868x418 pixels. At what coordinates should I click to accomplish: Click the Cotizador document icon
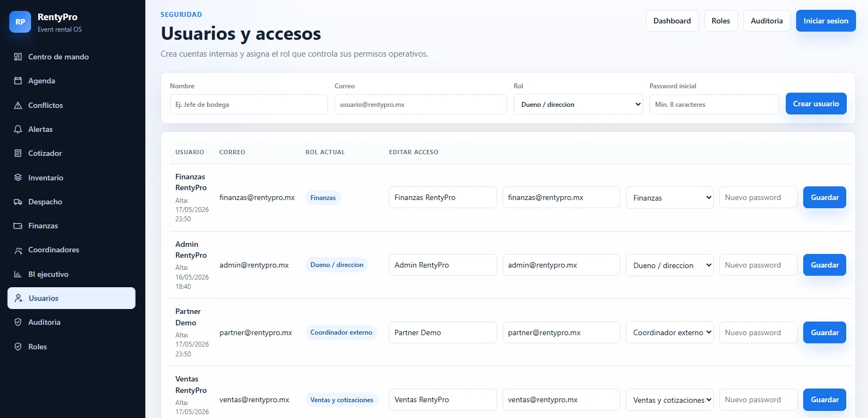tap(18, 153)
